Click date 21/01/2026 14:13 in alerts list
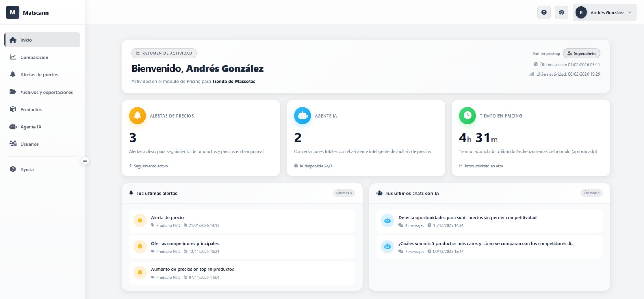The width and height of the screenshot is (644, 299). (204, 225)
